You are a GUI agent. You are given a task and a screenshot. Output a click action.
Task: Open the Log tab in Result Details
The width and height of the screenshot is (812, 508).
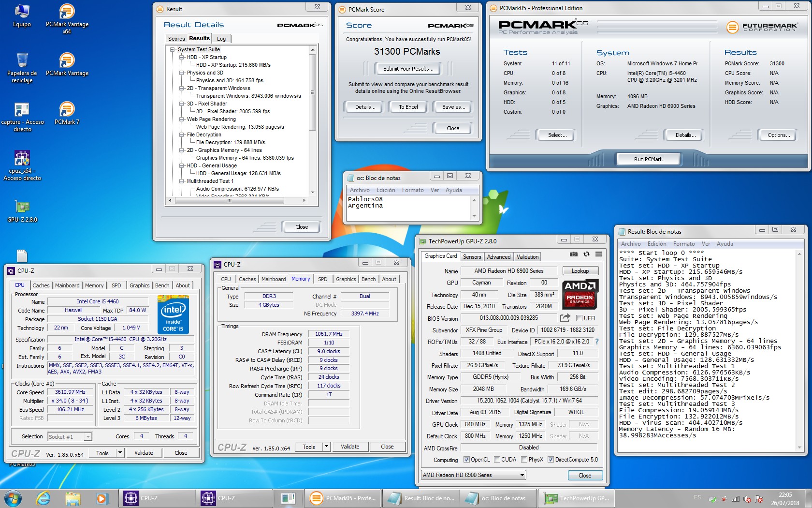pyautogui.click(x=221, y=39)
